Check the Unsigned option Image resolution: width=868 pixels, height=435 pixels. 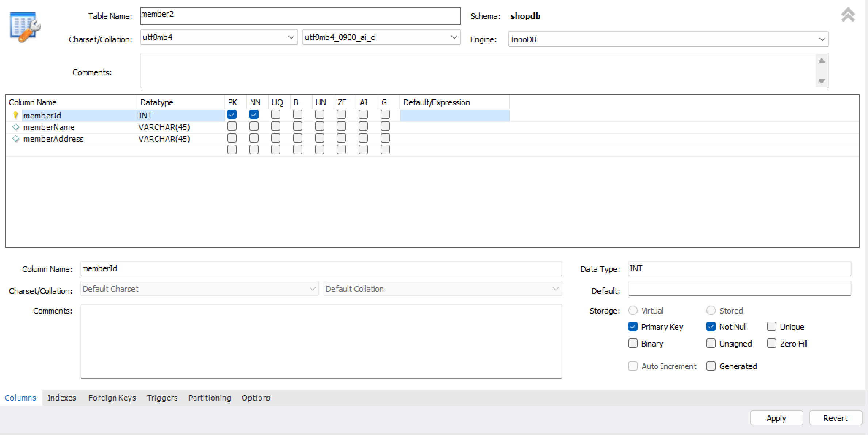tap(711, 343)
